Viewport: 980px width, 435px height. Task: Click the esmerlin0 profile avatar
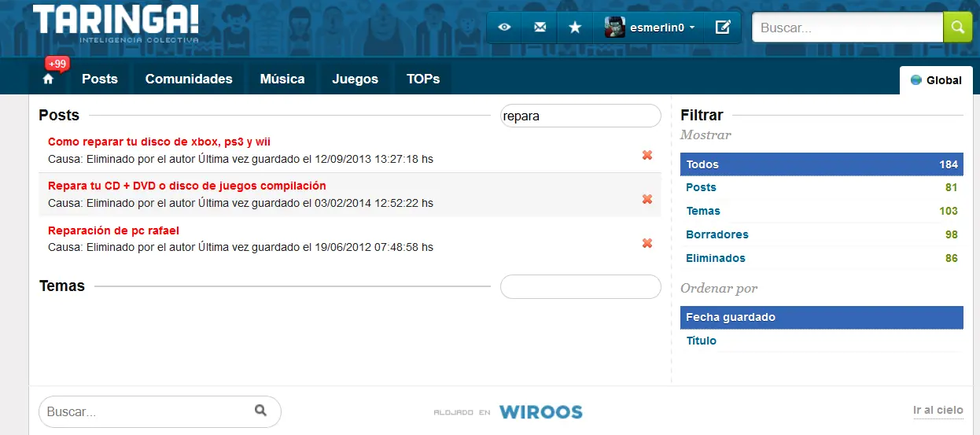pyautogui.click(x=614, y=28)
